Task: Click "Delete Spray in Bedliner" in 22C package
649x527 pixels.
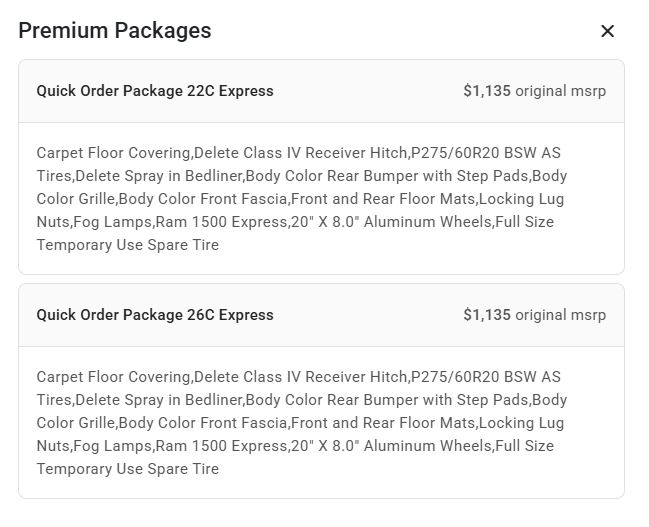Action: 158,176
